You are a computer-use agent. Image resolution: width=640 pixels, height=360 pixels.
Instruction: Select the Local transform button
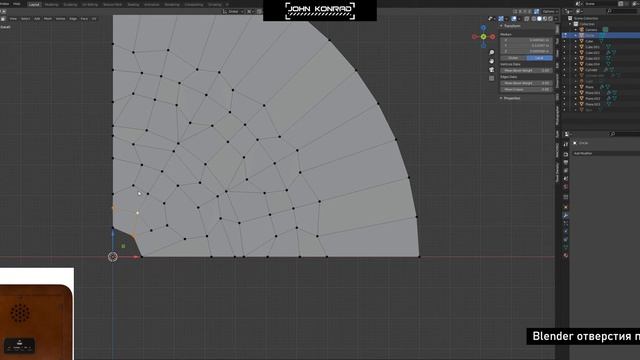click(x=539, y=58)
